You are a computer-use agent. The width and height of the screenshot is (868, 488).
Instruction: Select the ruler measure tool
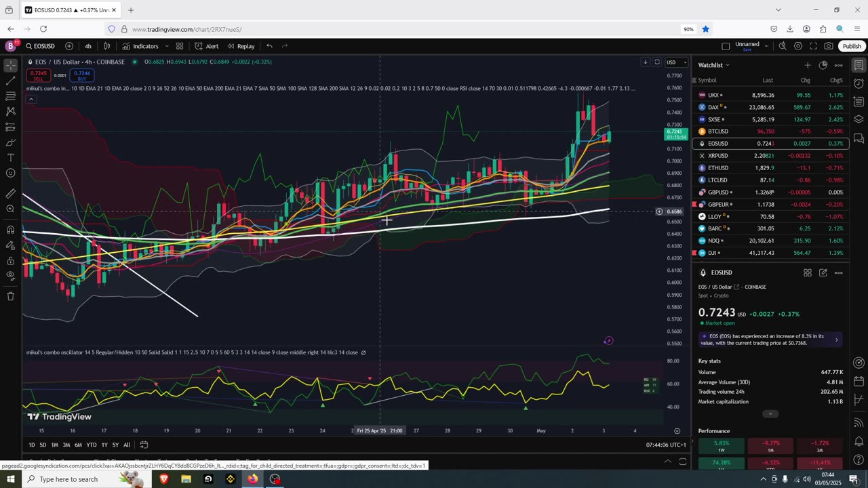[10, 193]
